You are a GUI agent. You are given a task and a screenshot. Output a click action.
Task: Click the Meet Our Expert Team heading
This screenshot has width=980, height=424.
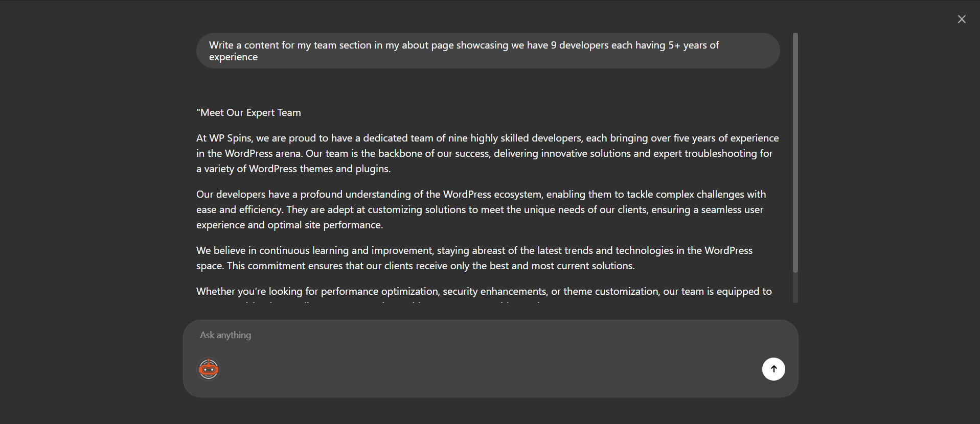pos(248,112)
